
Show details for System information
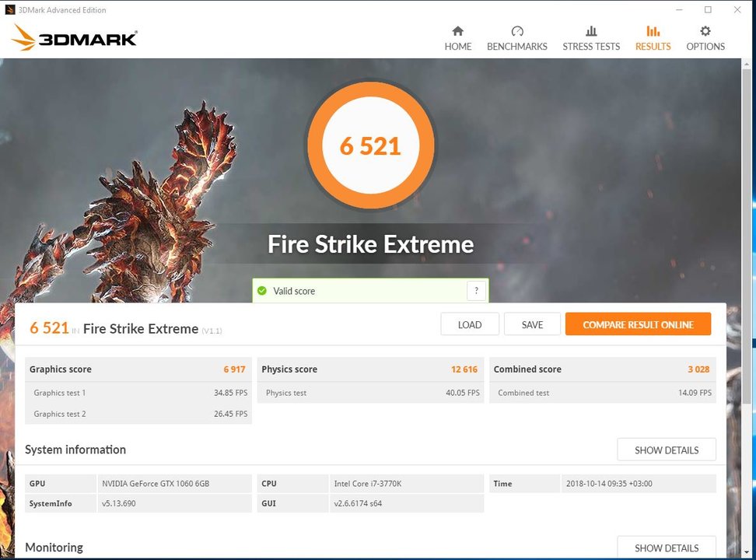click(667, 450)
